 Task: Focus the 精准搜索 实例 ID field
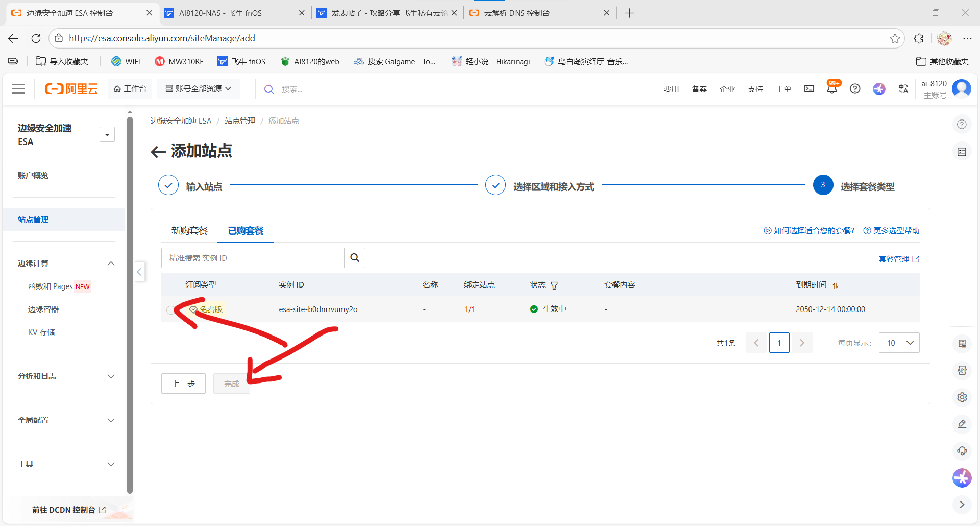[253, 258]
